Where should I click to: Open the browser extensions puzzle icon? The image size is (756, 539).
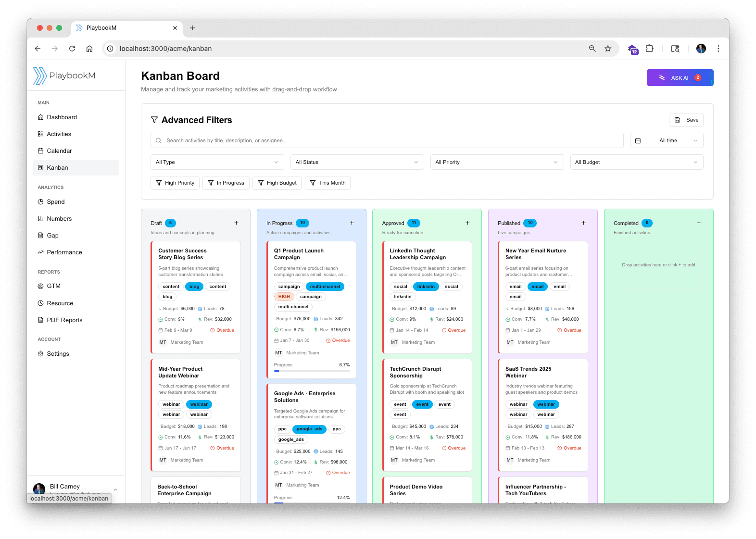pos(650,49)
